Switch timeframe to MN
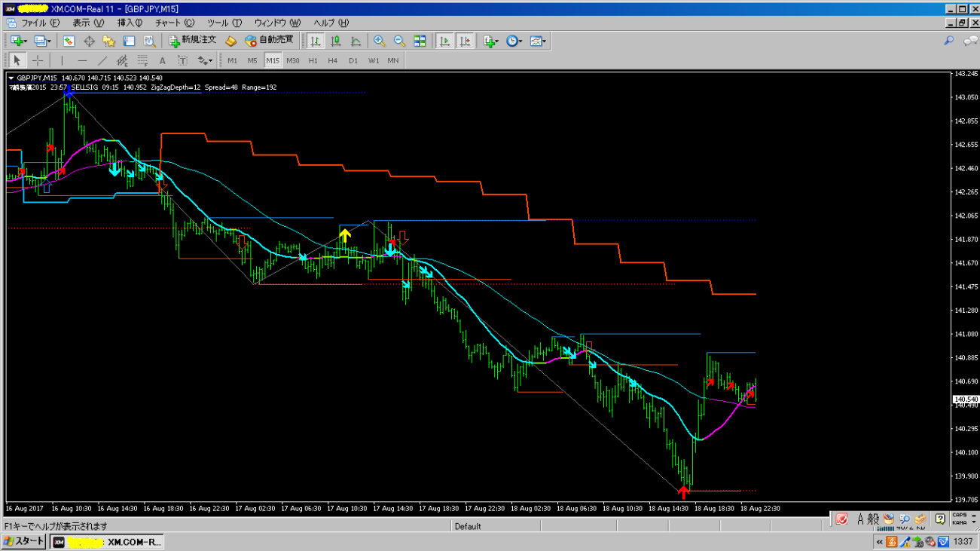The width and height of the screenshot is (980, 551). coord(393,60)
